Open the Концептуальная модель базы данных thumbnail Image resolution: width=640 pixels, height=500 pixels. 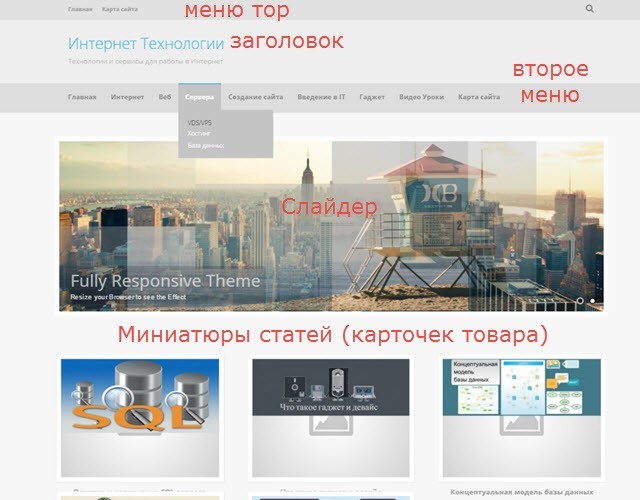[522, 418]
